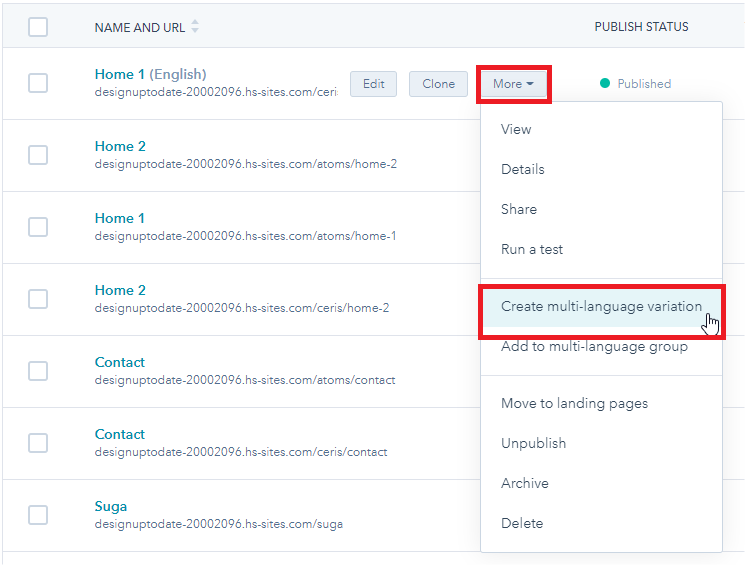
Task: Archive the page from the menu
Action: click(525, 483)
